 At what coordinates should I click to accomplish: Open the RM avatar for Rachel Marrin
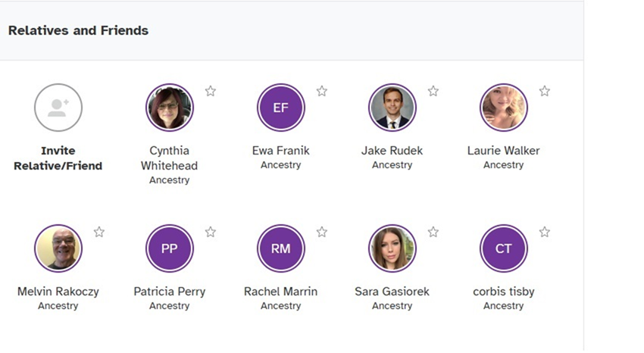281,248
